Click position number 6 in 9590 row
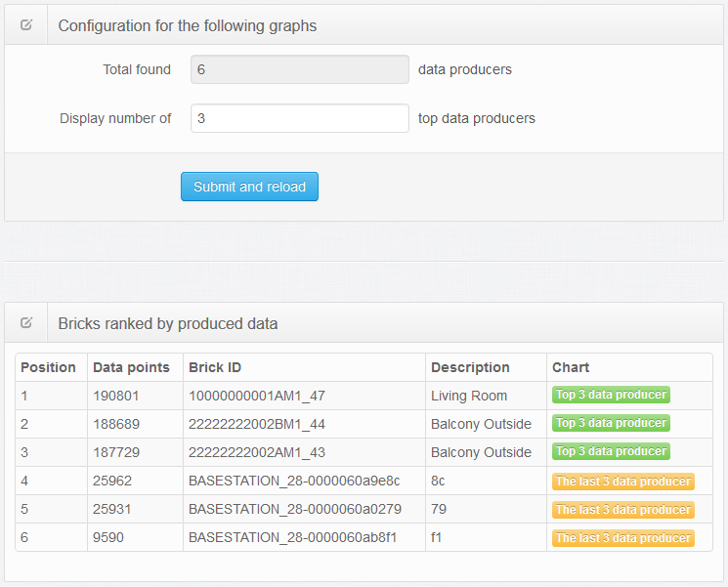The height and width of the screenshot is (587, 728). click(24, 537)
